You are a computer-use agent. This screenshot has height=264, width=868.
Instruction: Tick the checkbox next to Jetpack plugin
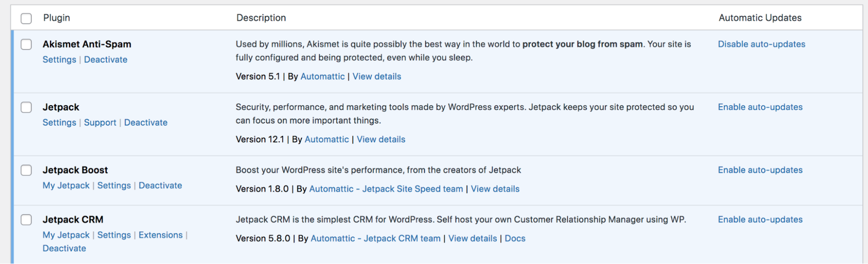(x=26, y=107)
